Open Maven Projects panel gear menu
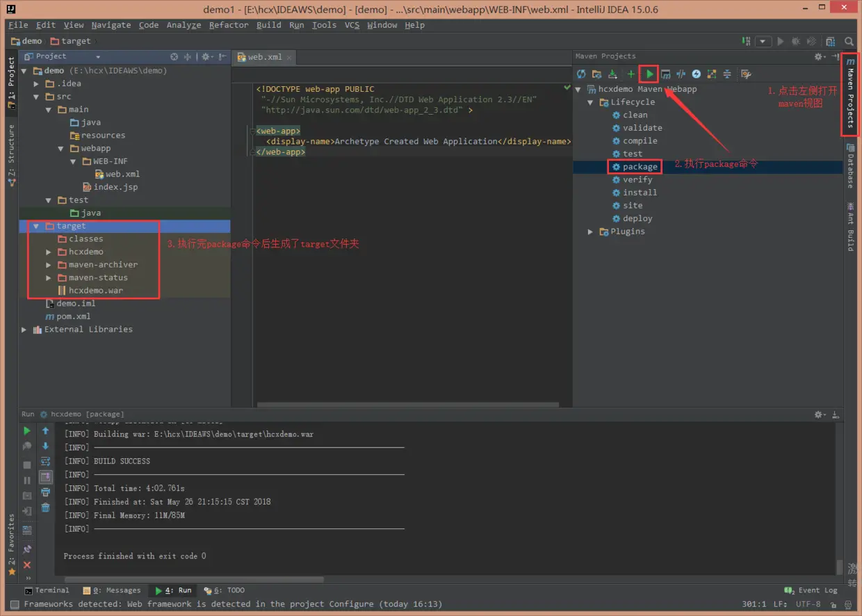Image resolution: width=862 pixels, height=616 pixels. [x=820, y=56]
